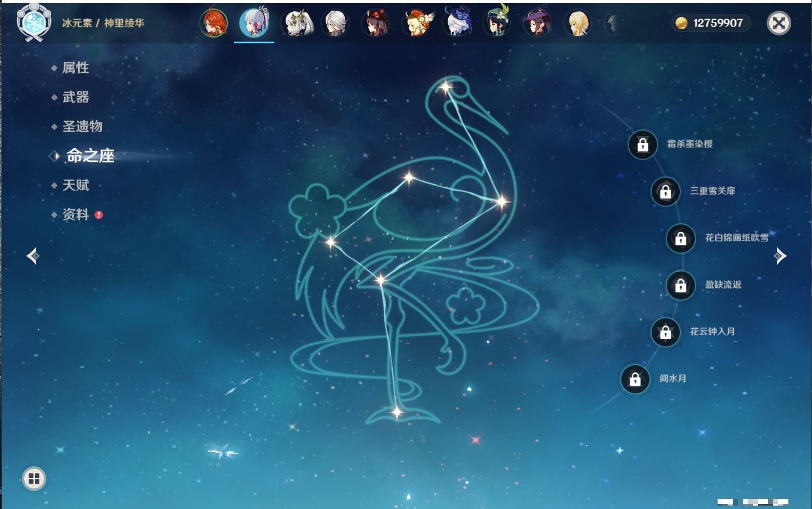The image size is (812, 509).
Task: Select the red-haired character portrait
Action: pos(214,24)
